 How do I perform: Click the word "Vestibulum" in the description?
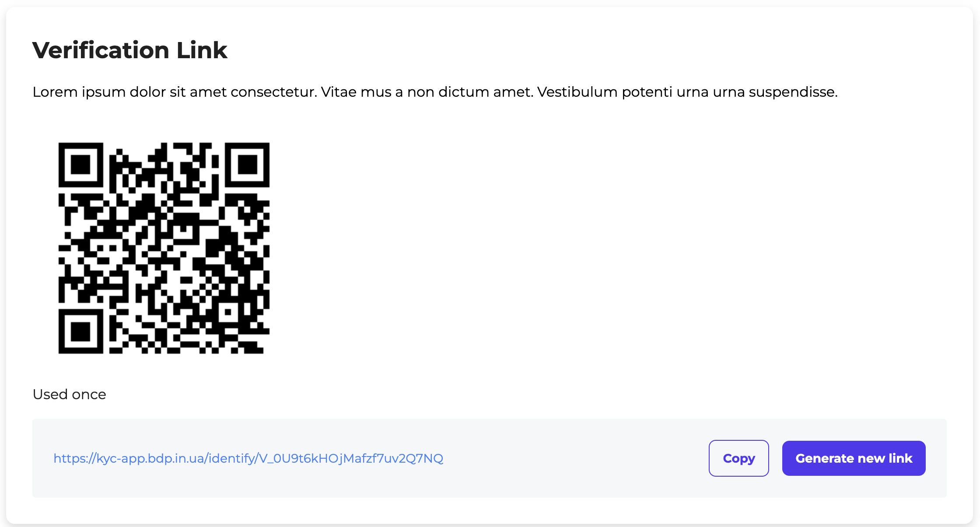577,92
